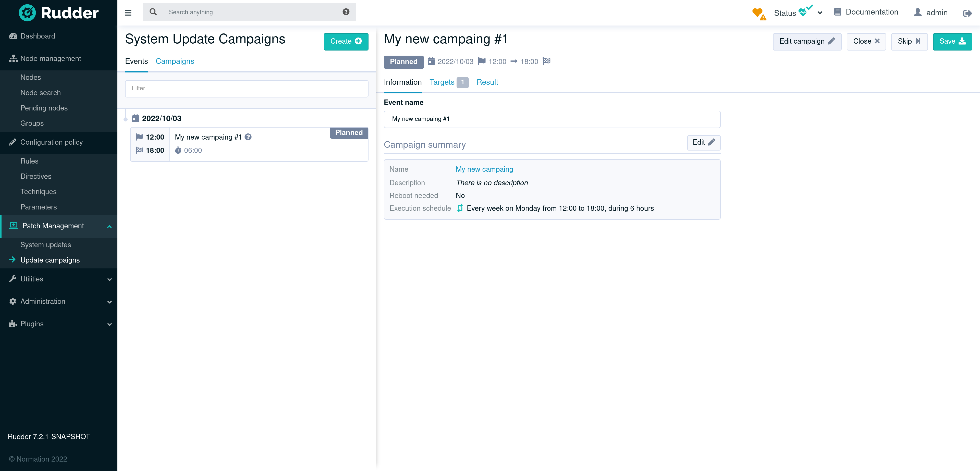Open the Dashboard gauge icon
Screen dimensions: 980x471
13,36
